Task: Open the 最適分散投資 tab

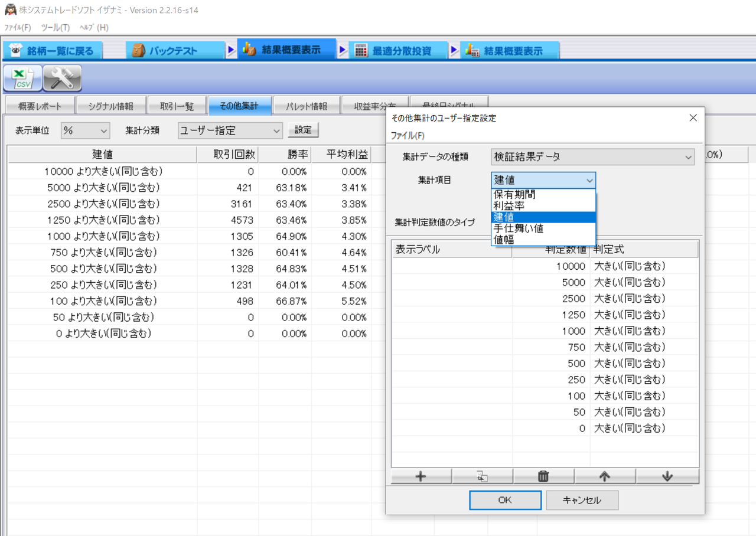Action: (398, 51)
